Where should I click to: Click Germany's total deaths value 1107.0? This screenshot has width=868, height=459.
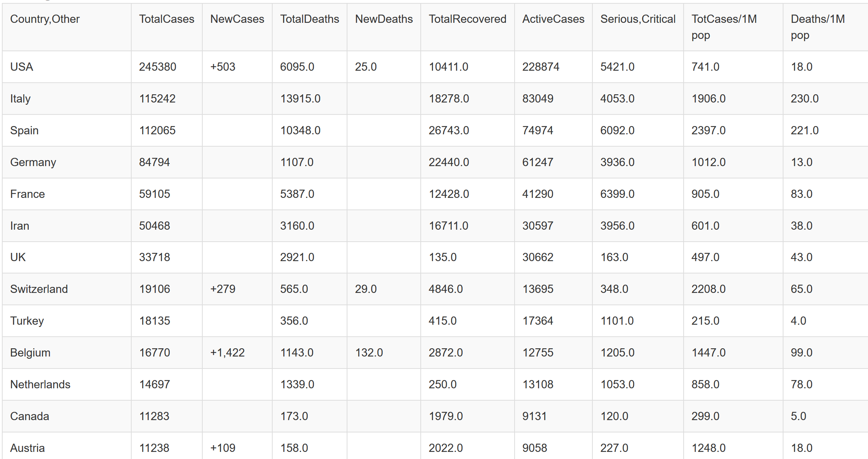[297, 162]
